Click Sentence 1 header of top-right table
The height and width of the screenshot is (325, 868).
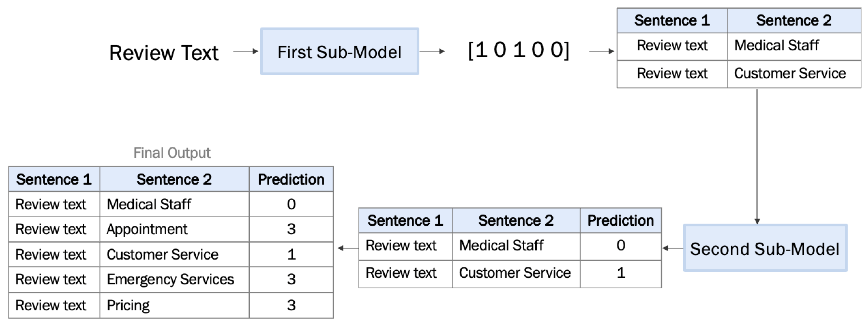pos(672,21)
